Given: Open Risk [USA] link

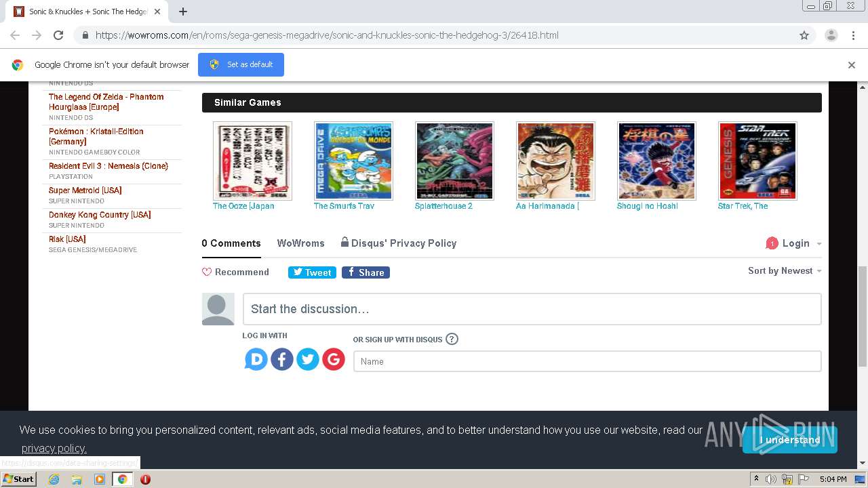Looking at the screenshot, I should [67, 239].
